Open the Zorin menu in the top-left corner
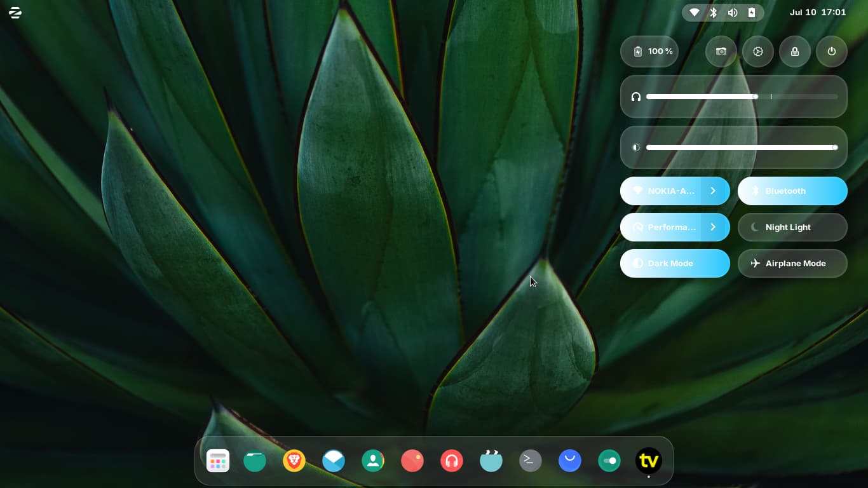The image size is (868, 488). pyautogui.click(x=15, y=13)
